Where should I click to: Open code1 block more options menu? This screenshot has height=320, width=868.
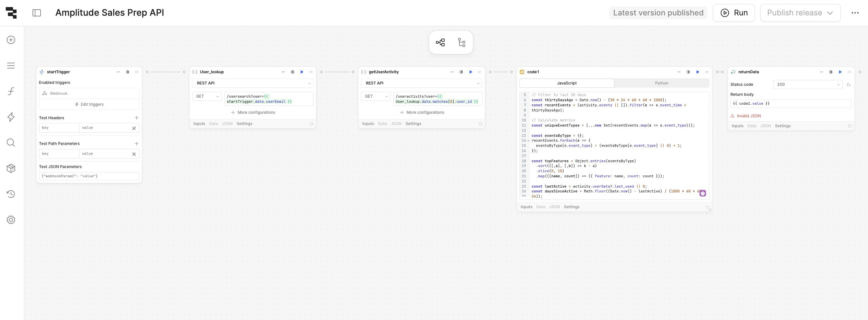click(x=706, y=72)
